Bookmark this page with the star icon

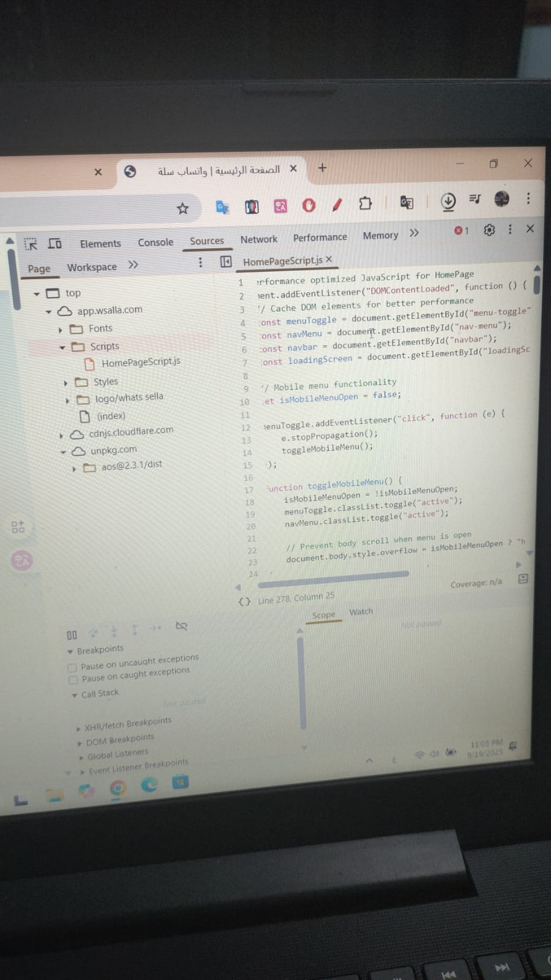pos(182,209)
